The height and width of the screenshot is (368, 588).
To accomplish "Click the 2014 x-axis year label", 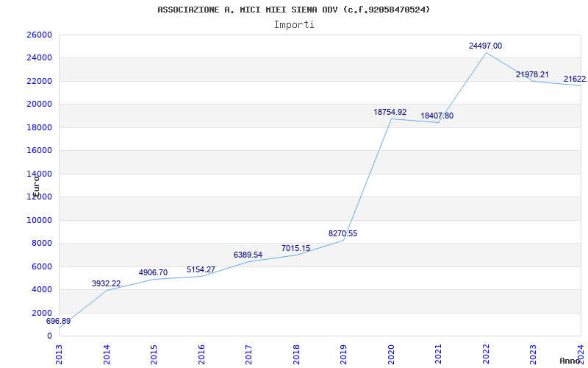I will [x=107, y=355].
